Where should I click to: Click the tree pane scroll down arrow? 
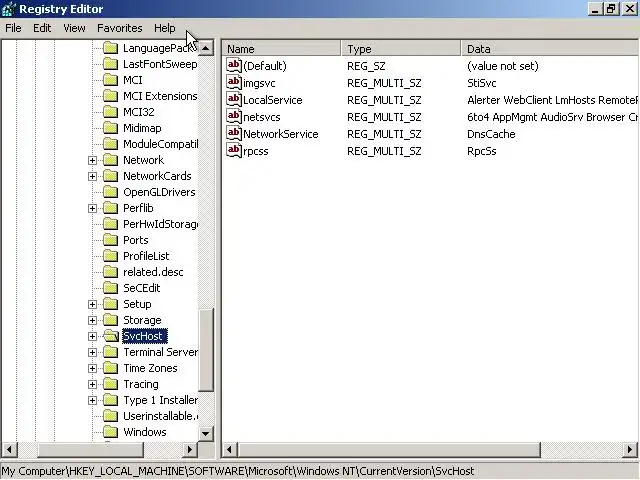pos(206,433)
